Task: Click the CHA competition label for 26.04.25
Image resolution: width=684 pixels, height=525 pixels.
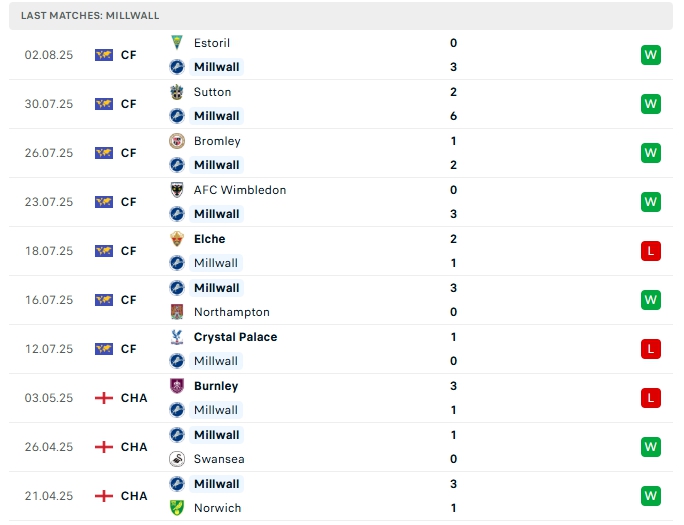Action: pos(134,447)
